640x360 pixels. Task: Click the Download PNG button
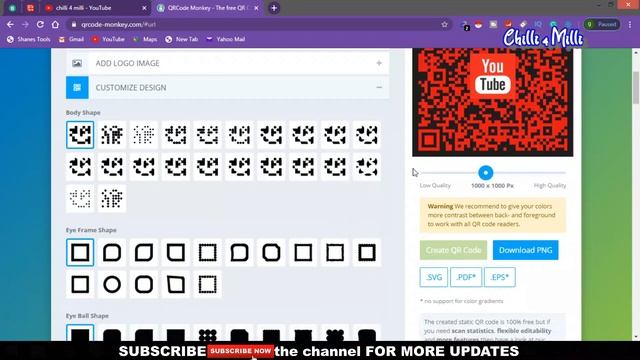click(525, 250)
